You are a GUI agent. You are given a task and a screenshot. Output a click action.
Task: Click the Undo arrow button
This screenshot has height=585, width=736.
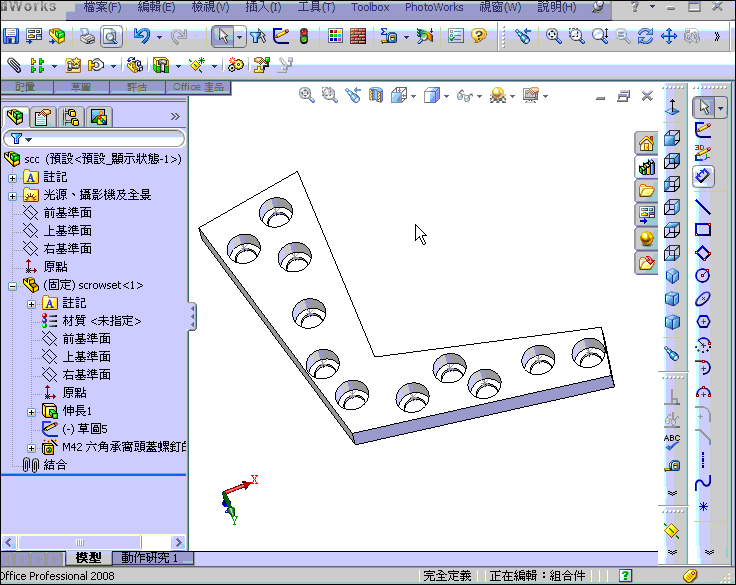[x=142, y=36]
